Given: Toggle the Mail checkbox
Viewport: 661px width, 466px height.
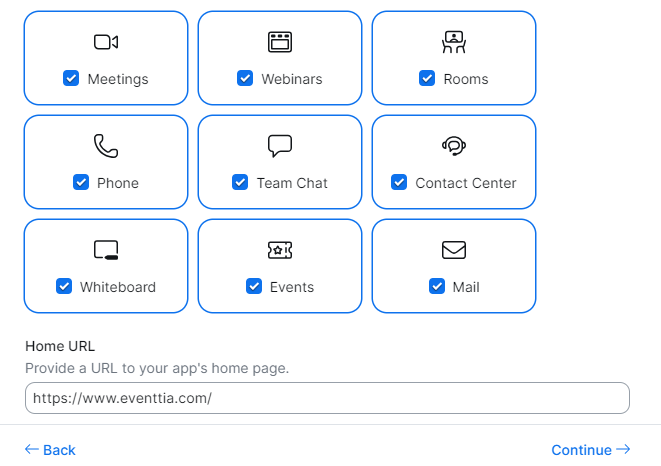Looking at the screenshot, I should 436,287.
